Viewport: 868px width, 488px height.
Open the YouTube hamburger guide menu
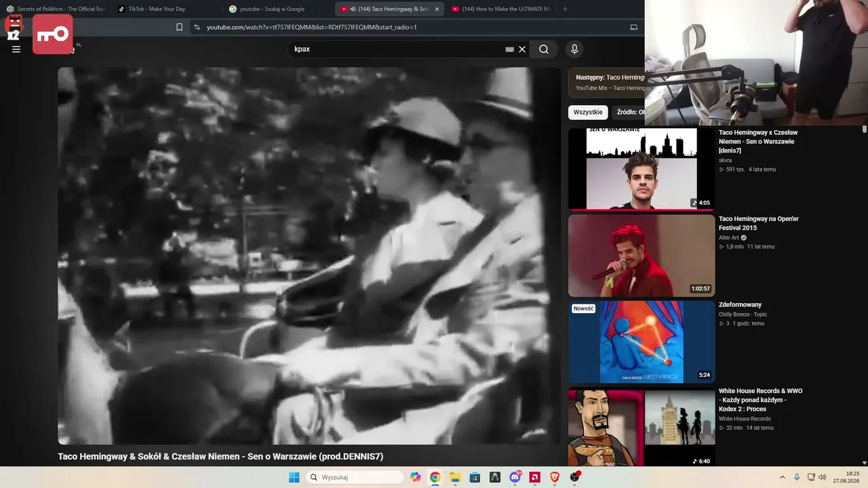click(16, 49)
